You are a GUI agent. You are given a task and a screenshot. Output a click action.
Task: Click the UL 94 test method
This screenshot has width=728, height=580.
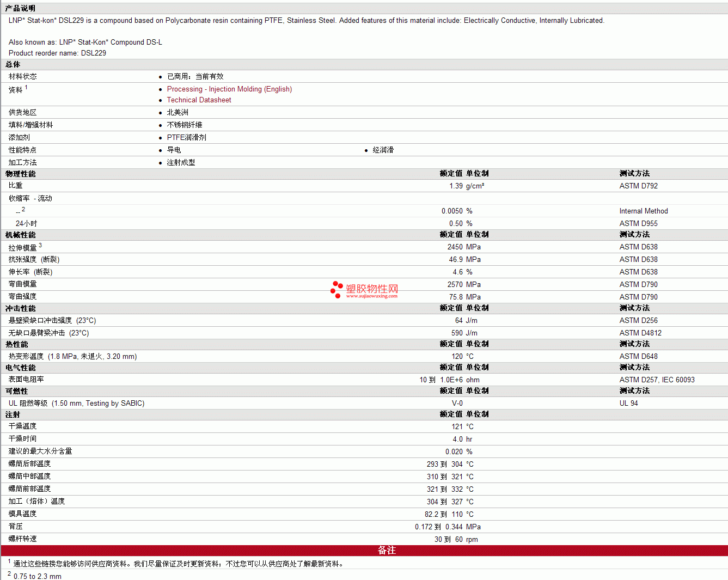(x=628, y=404)
